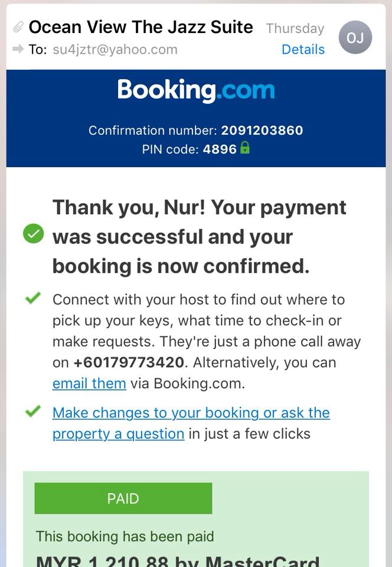Click the PIN code 4896

pos(220,149)
